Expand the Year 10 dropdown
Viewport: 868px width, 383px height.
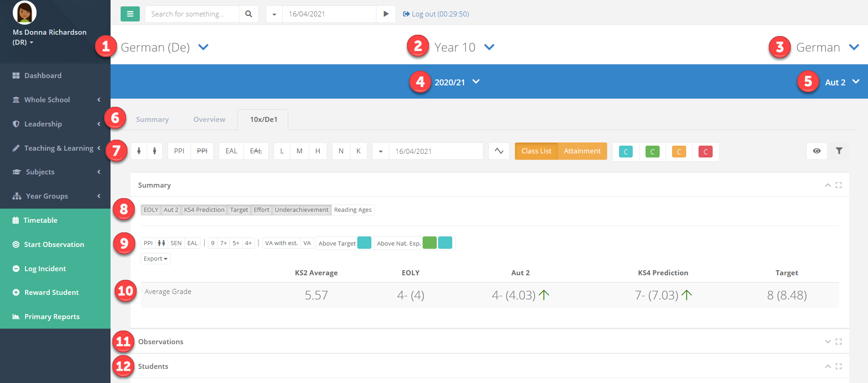pyautogui.click(x=489, y=47)
